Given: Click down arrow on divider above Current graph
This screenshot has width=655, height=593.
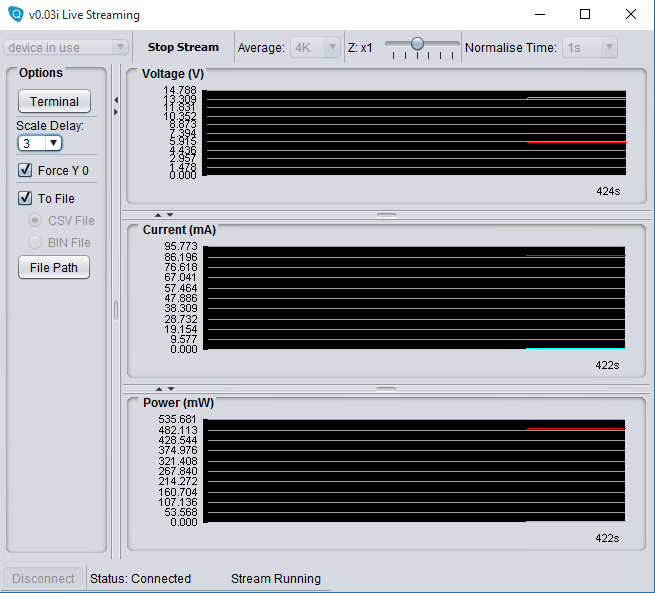Looking at the screenshot, I should pyautogui.click(x=170, y=214).
